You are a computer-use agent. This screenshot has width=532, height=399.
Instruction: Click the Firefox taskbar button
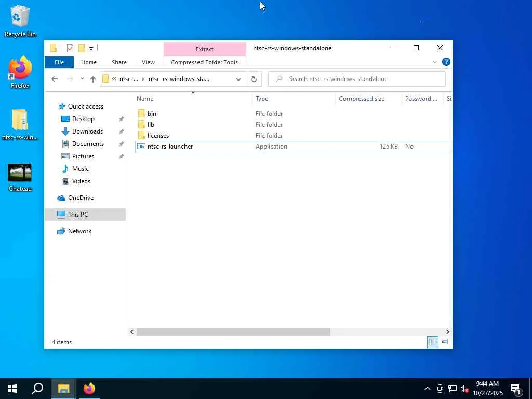89,389
